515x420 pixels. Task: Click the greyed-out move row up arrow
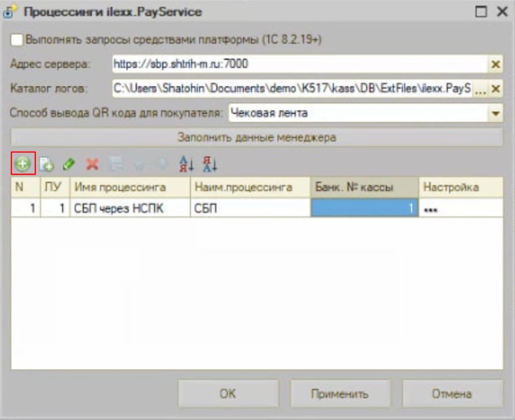click(x=140, y=164)
